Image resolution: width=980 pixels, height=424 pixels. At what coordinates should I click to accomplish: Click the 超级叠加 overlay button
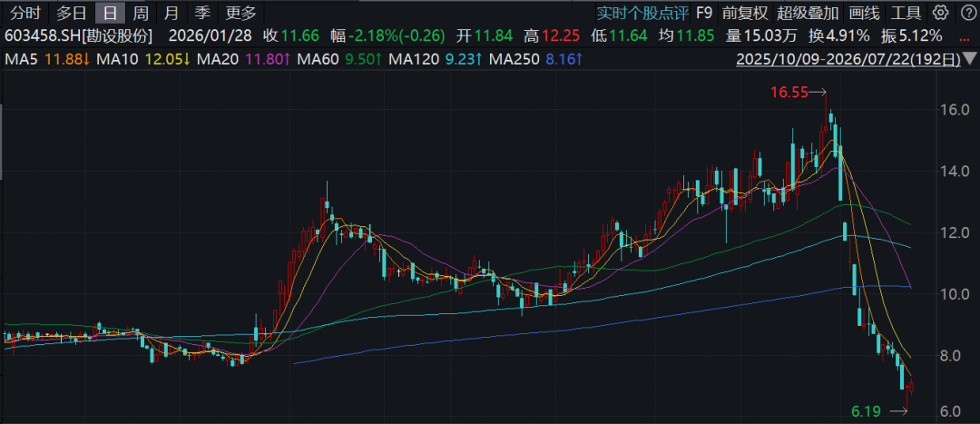coord(809,12)
